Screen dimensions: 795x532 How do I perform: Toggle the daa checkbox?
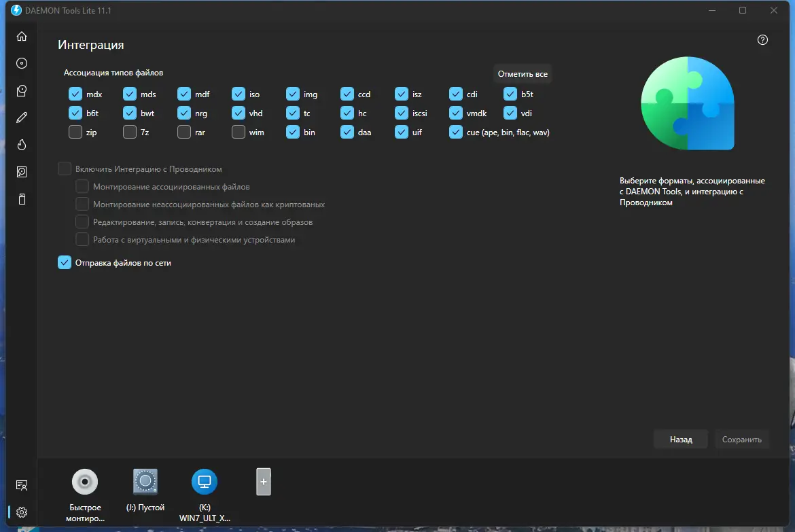[x=347, y=132]
